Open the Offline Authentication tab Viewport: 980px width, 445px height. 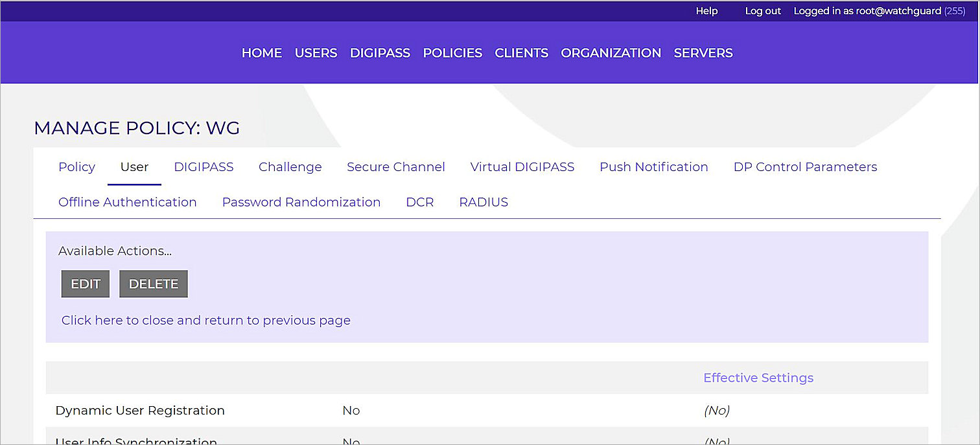pyautogui.click(x=127, y=202)
